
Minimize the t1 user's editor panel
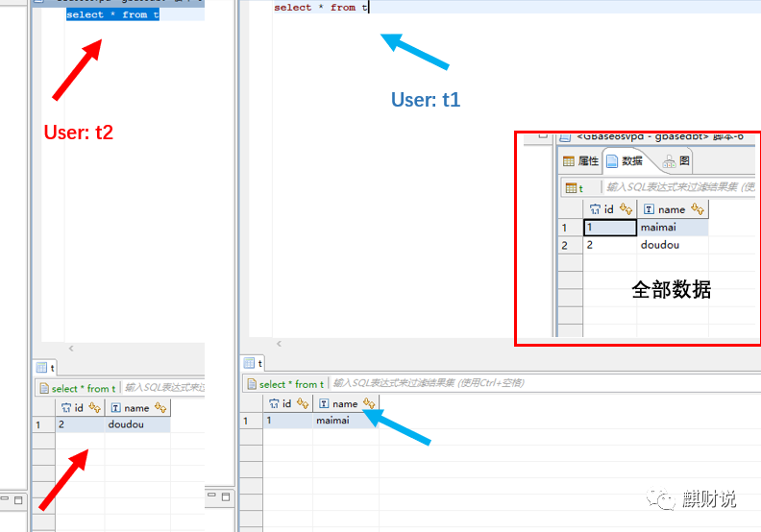[x=211, y=496]
